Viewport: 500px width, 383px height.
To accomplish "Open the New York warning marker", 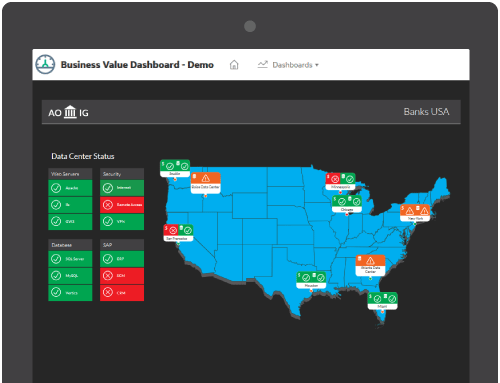I will pyautogui.click(x=415, y=212).
